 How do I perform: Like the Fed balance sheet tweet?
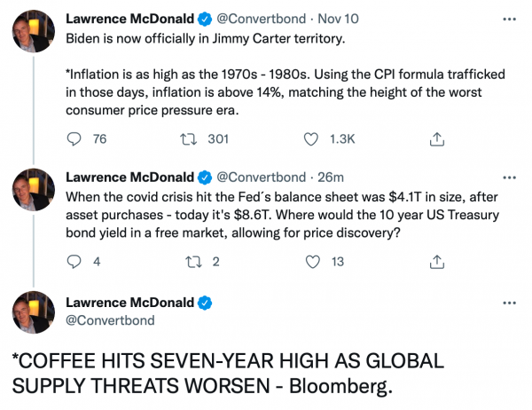pyautogui.click(x=311, y=261)
